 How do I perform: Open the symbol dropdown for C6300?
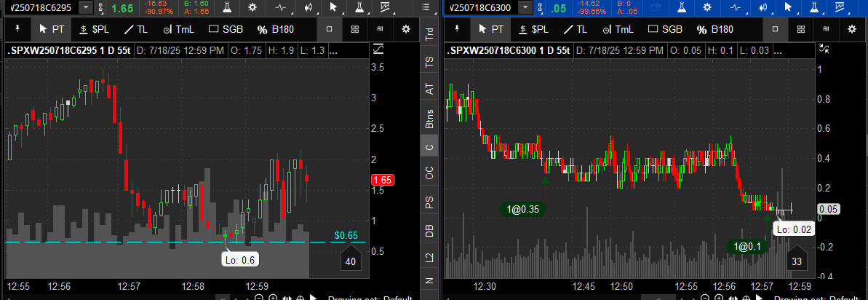click(x=525, y=7)
